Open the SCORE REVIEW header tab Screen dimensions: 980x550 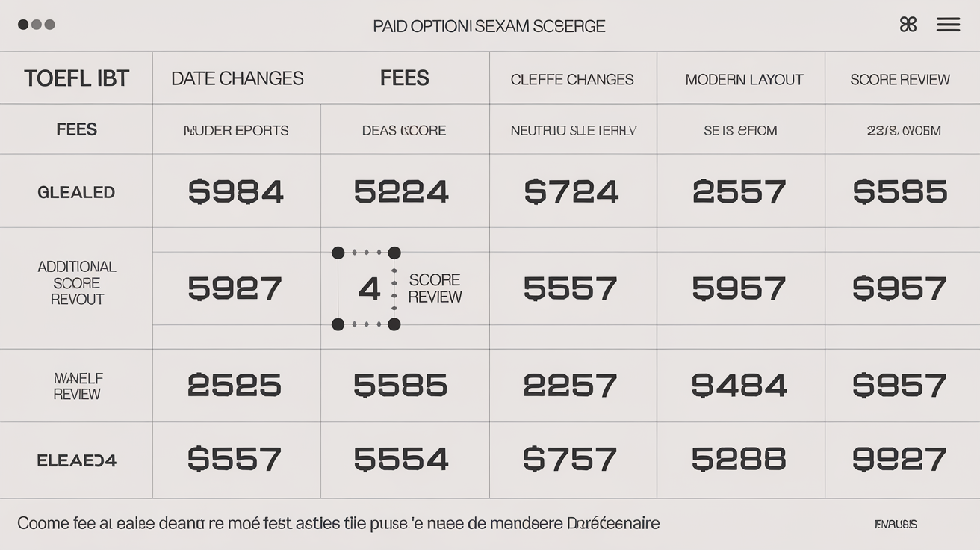(x=900, y=79)
